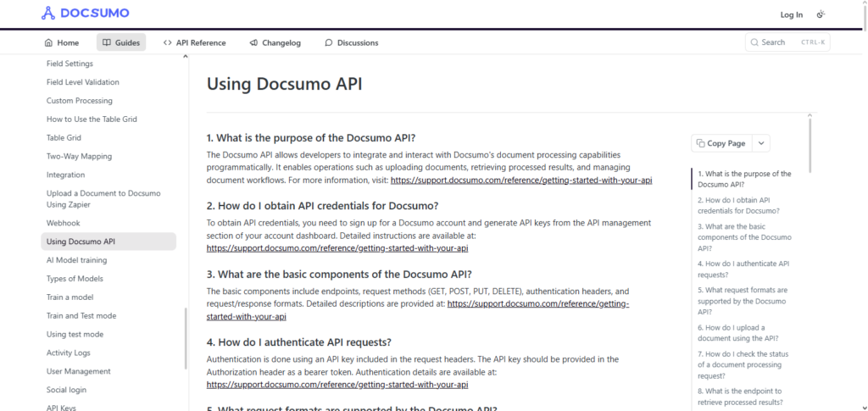Open the Home tab
868x411 pixels.
61,42
